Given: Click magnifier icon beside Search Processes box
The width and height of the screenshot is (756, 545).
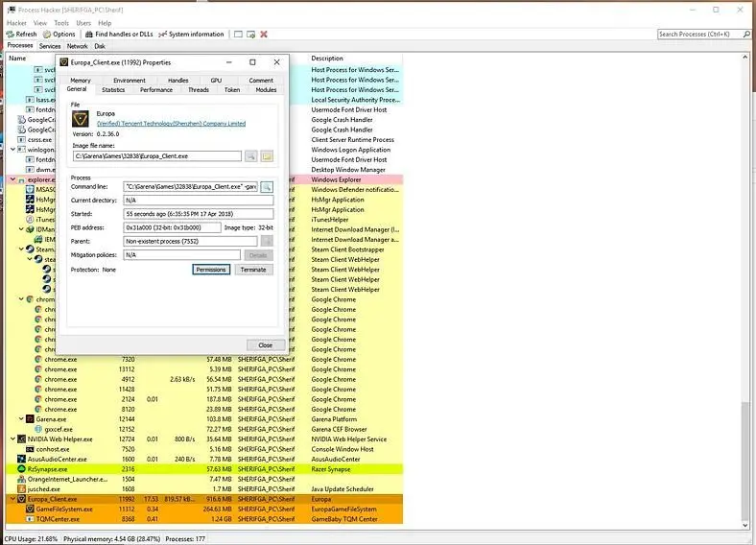Looking at the screenshot, I should pos(746,35).
